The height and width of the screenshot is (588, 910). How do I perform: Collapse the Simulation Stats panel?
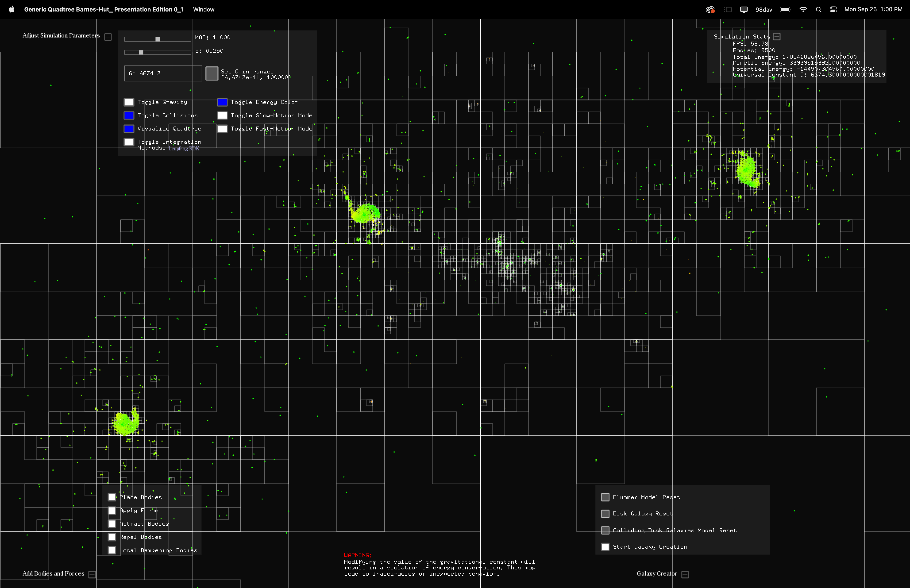[777, 37]
